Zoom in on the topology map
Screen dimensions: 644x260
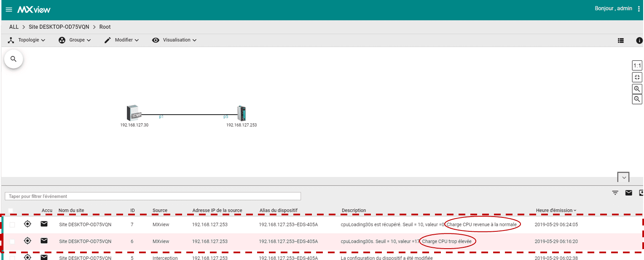(637, 88)
